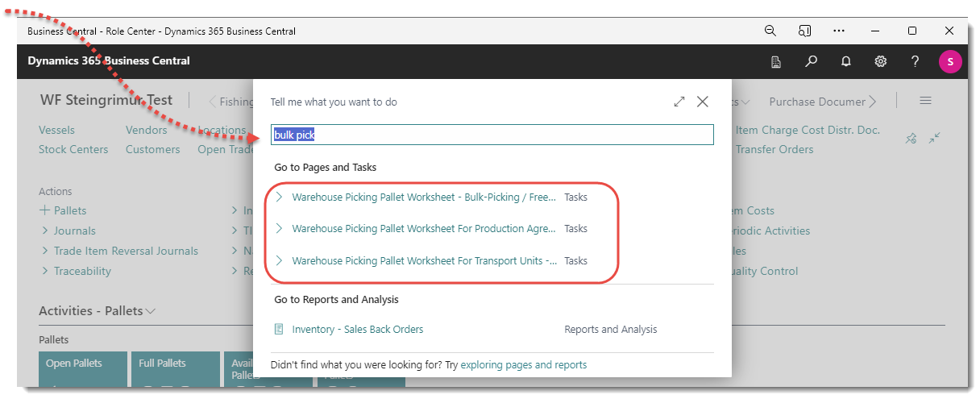Click the hamburger menu icon
980x399 pixels.
pos(925,101)
